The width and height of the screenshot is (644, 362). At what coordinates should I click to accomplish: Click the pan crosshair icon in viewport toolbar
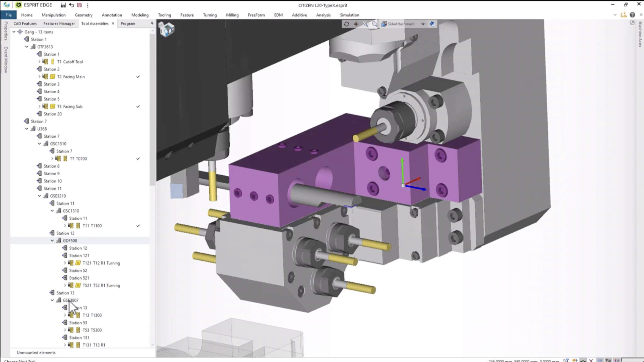(x=356, y=24)
